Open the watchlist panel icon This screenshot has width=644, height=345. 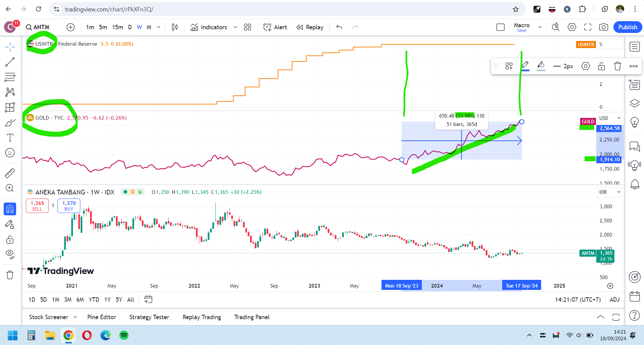pos(635,47)
